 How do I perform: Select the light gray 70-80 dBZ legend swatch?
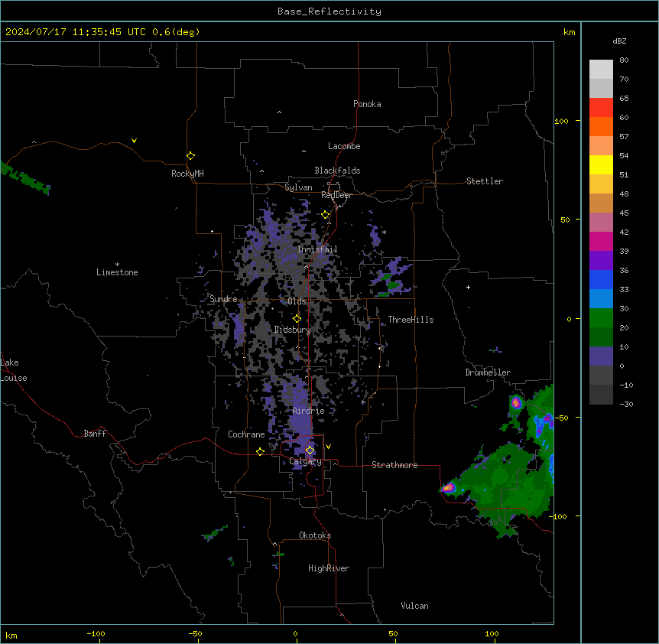pyautogui.click(x=601, y=70)
